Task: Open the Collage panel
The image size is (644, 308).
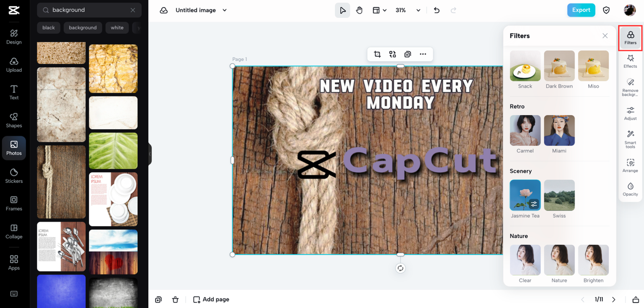Action: tap(14, 231)
